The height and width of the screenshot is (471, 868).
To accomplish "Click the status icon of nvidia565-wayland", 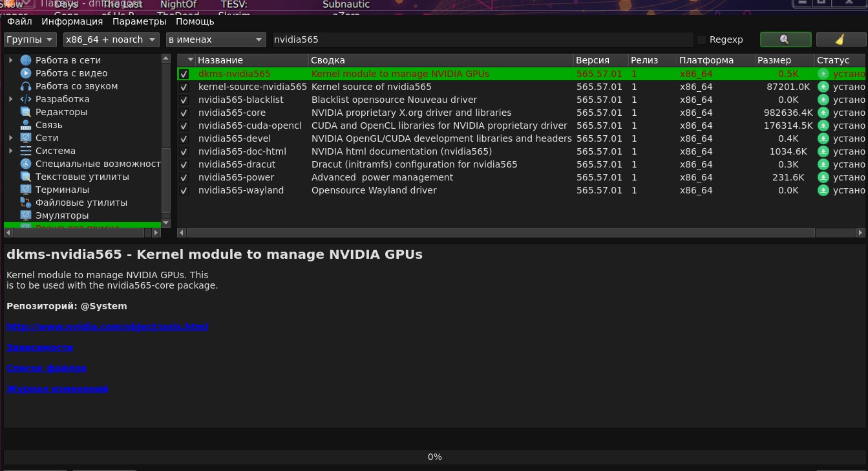I will point(823,190).
